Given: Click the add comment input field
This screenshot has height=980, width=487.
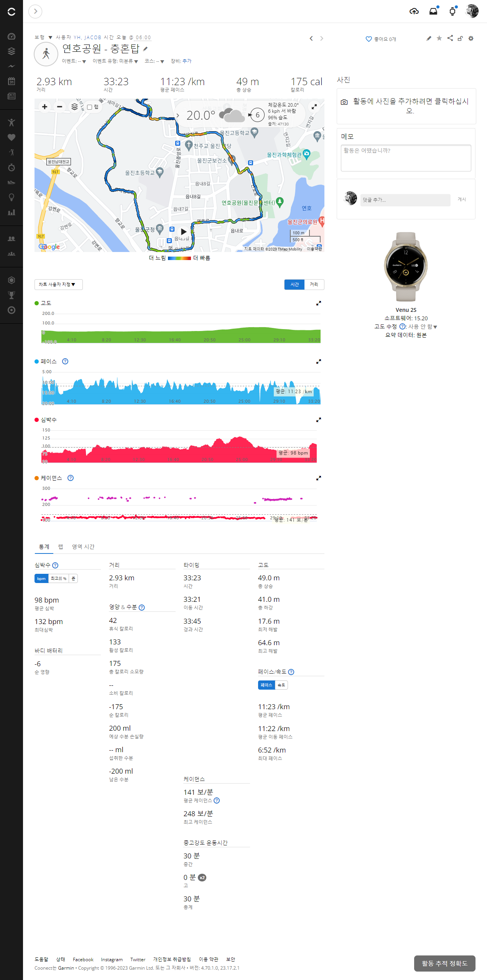Looking at the screenshot, I should click(x=405, y=200).
